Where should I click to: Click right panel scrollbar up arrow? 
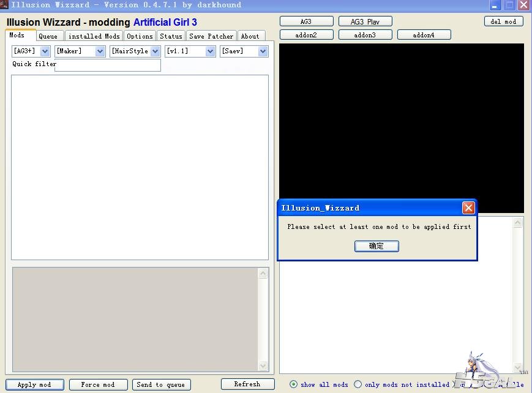[517, 223]
